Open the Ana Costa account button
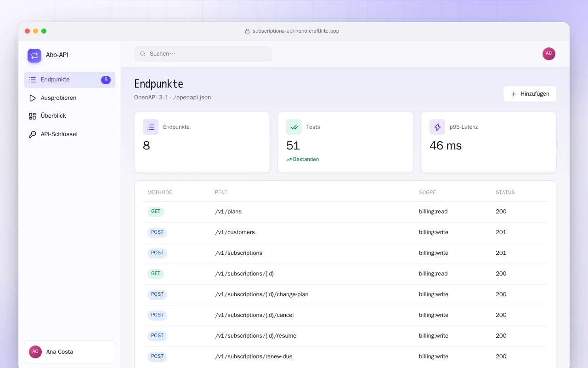 [69, 352]
